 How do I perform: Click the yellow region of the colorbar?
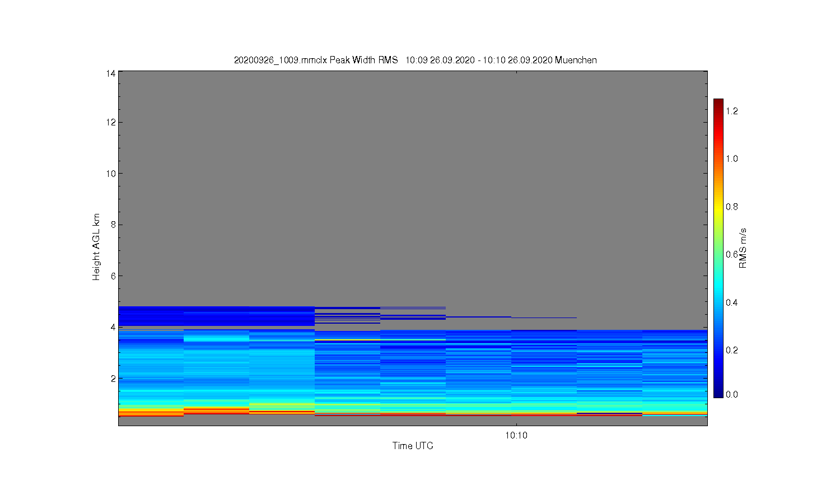718,207
